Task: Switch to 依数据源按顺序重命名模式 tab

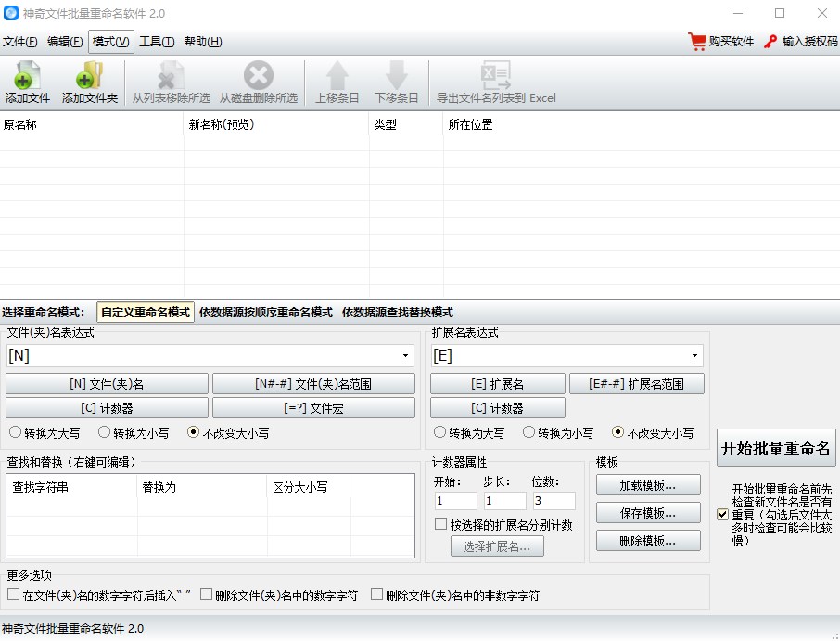Action: coord(261,313)
